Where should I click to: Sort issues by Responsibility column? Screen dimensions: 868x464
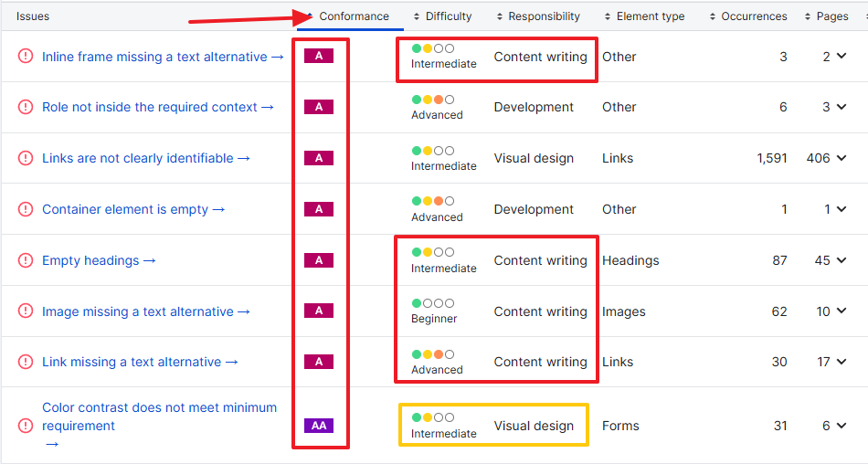543,16
